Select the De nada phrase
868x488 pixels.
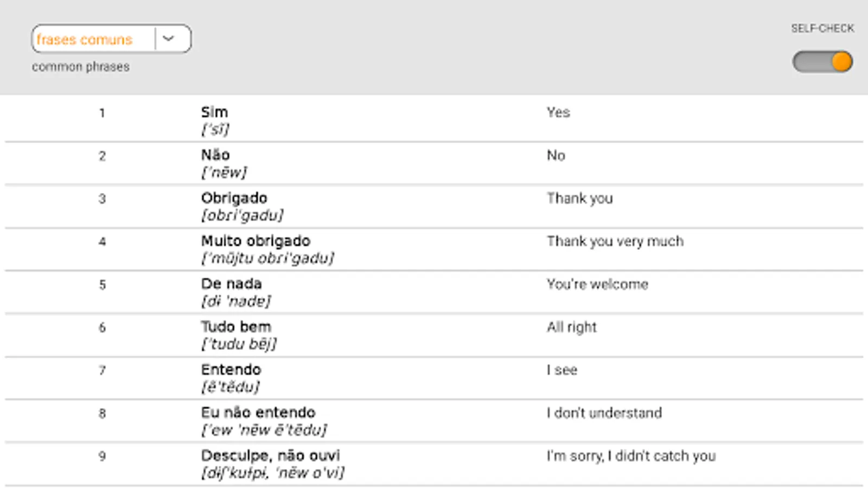pos(231,284)
